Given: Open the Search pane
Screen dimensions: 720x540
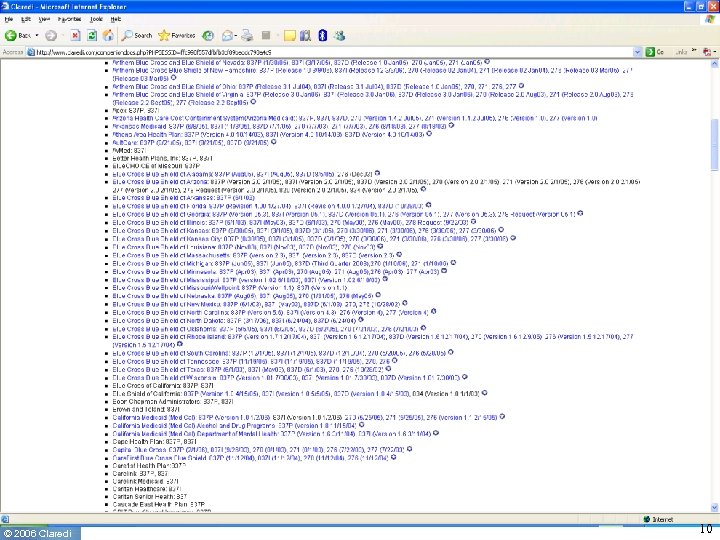Looking at the screenshot, I should point(137,35).
